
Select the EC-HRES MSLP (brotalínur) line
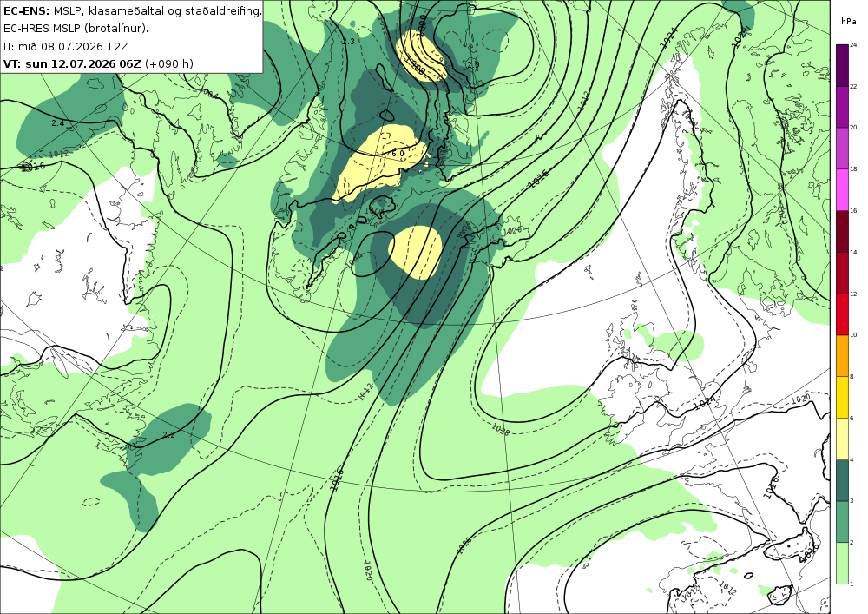click(x=76, y=29)
